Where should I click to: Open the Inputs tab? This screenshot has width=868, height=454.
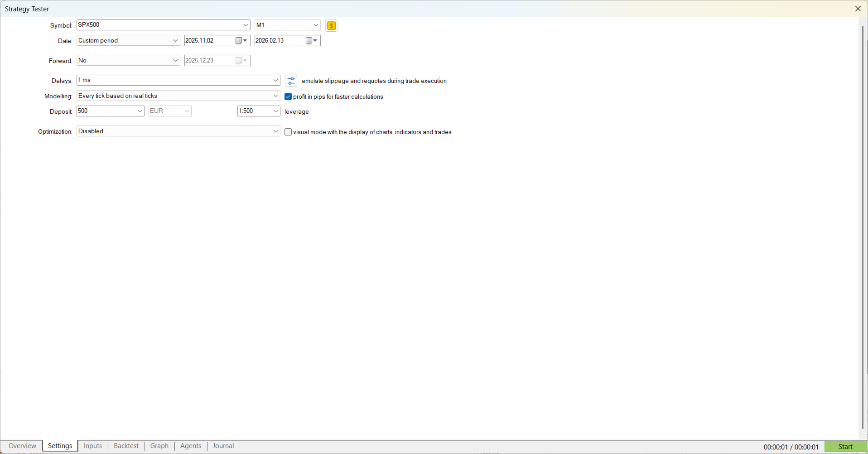coord(93,446)
